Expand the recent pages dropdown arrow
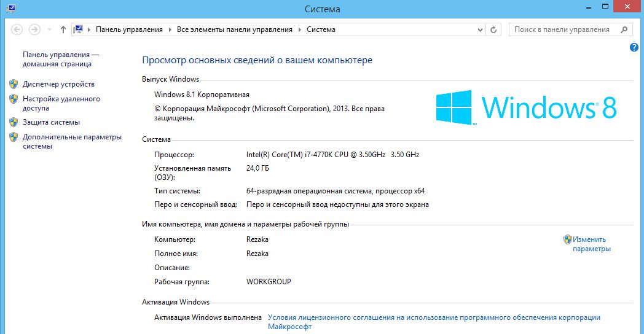644x334 pixels. click(49, 29)
